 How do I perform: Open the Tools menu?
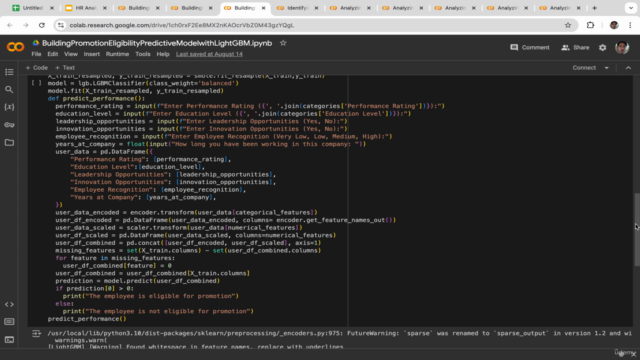[x=143, y=54]
